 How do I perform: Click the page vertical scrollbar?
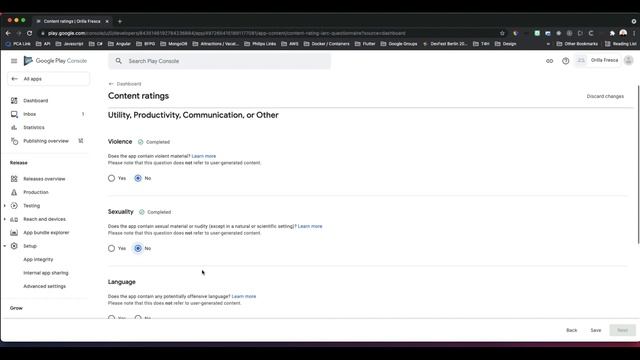click(x=638, y=163)
